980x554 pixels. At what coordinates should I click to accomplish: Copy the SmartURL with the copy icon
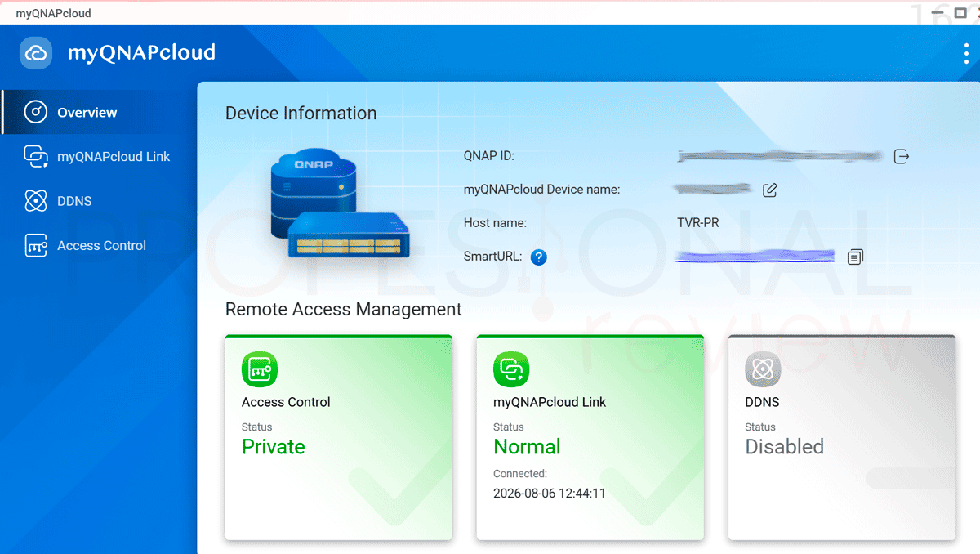855,257
